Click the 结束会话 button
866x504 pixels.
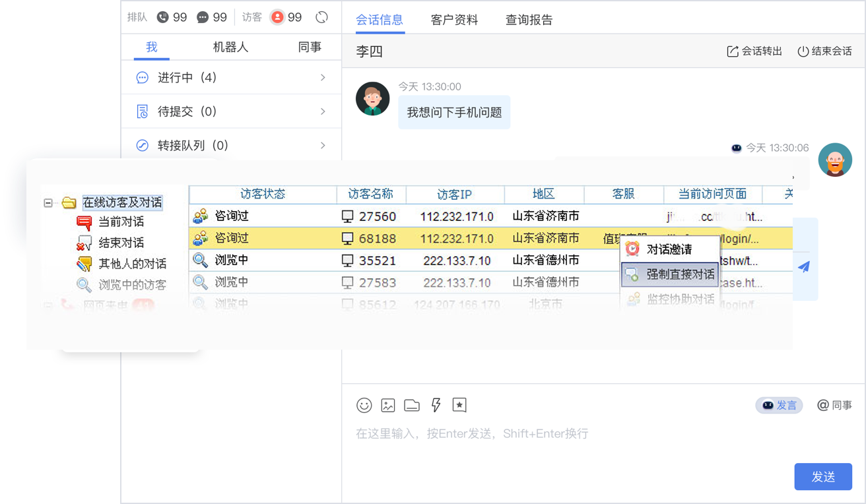coord(824,51)
